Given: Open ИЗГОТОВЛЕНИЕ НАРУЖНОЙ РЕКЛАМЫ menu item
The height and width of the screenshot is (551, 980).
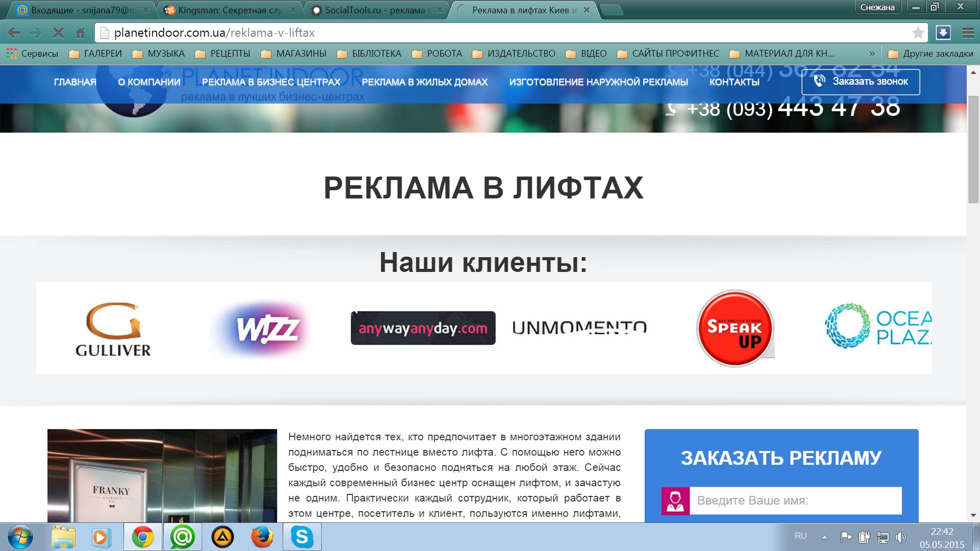Looking at the screenshot, I should [x=598, y=82].
